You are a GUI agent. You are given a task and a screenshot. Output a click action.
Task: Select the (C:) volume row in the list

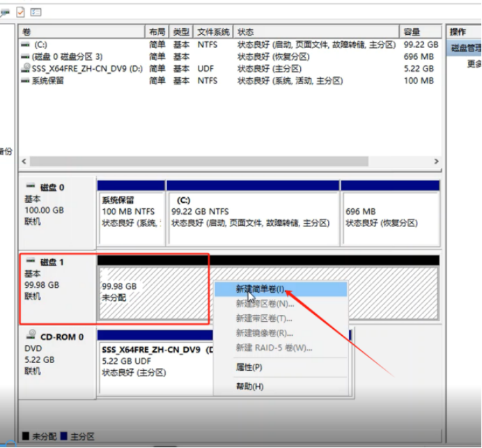231,45
